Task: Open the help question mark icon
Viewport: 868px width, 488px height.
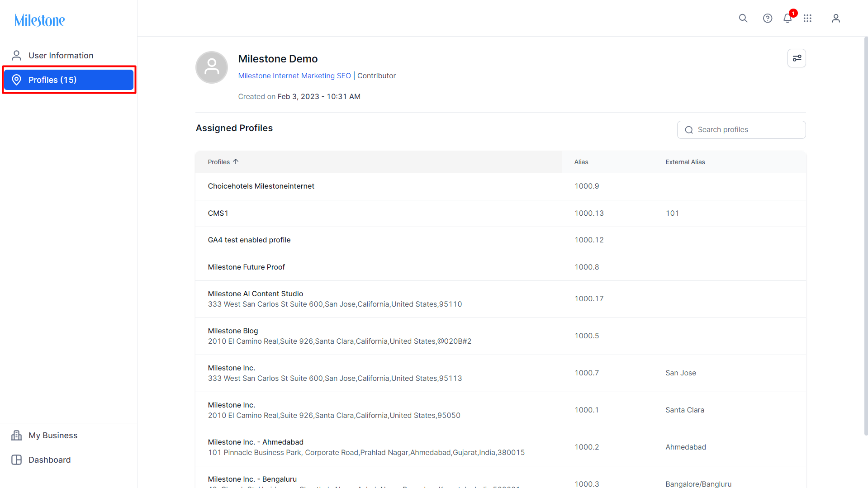Action: (x=768, y=18)
